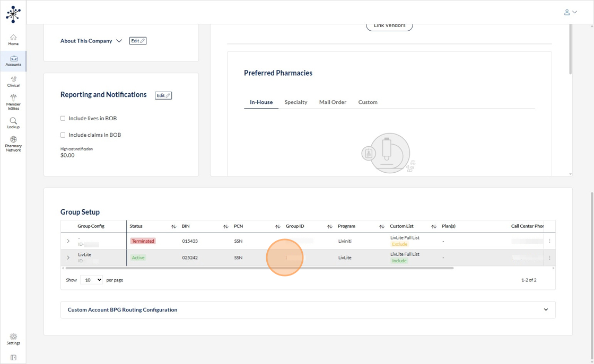Open Settings in sidebar
594x364 pixels.
(x=13, y=339)
